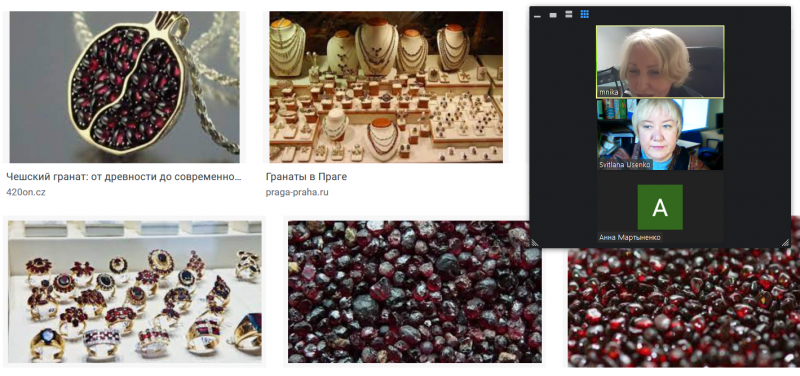Open the pomegranate pendant image result

pyautogui.click(x=124, y=87)
